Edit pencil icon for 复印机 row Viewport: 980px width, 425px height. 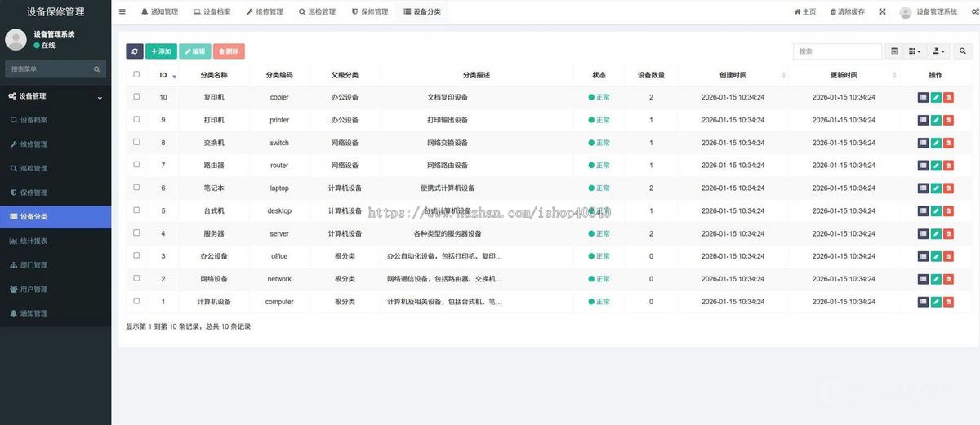tap(936, 97)
